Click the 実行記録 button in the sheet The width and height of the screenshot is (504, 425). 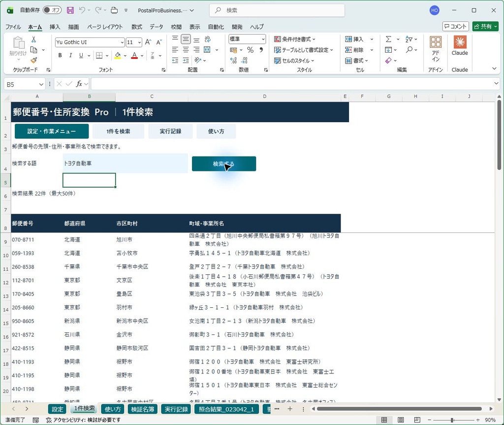pos(170,131)
